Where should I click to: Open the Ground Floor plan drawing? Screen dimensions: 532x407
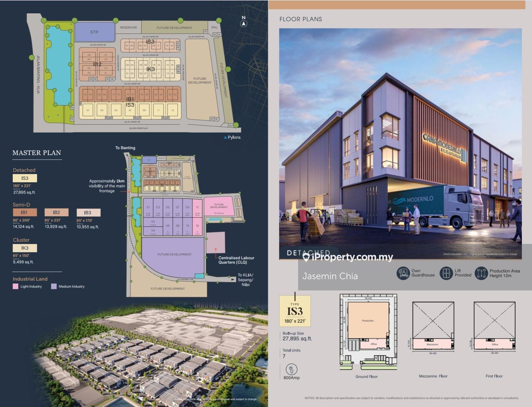pos(368,332)
